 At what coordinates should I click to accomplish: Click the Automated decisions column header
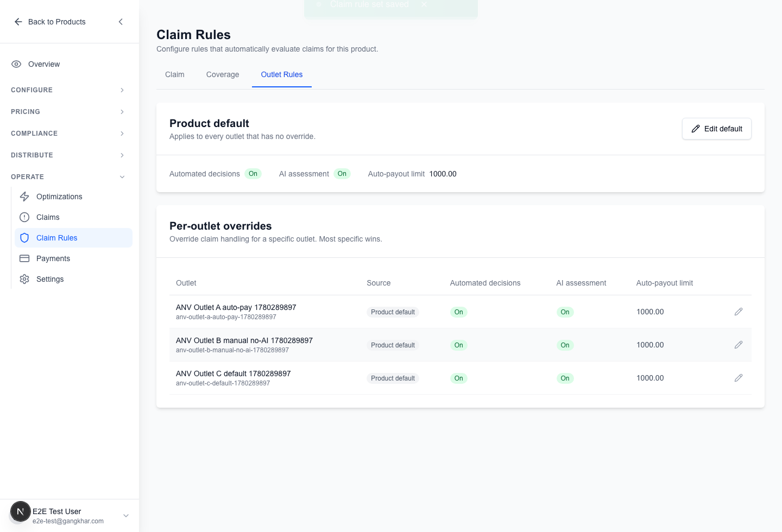click(x=485, y=283)
